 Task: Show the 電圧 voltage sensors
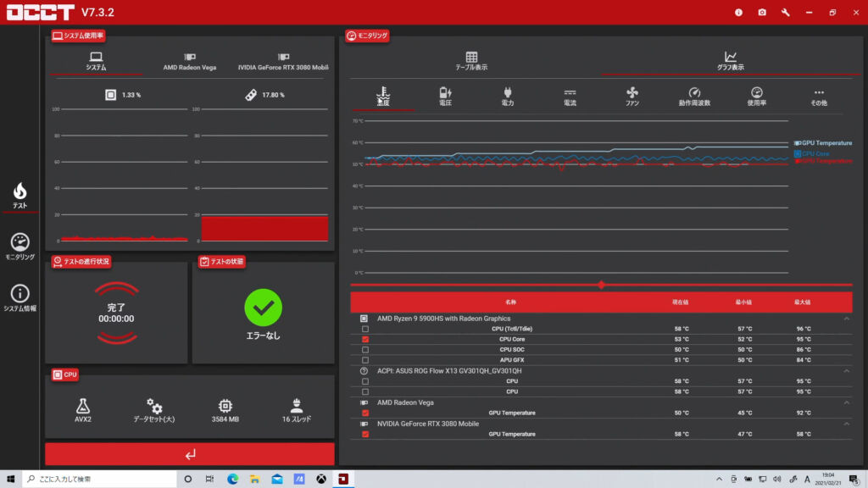tap(445, 97)
